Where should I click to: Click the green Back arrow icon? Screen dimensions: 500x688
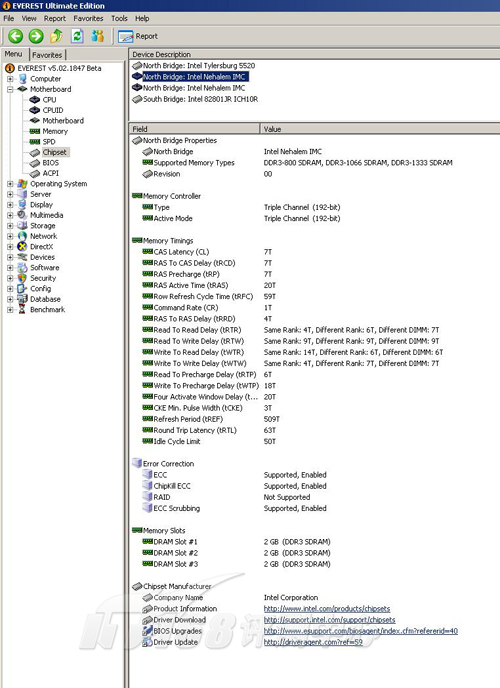(16, 36)
